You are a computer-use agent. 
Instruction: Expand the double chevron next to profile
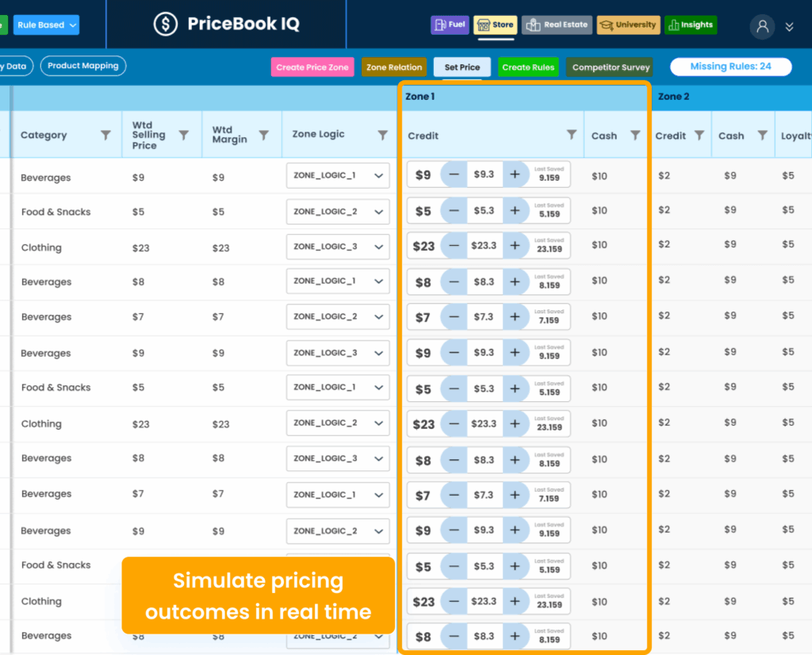(x=789, y=27)
